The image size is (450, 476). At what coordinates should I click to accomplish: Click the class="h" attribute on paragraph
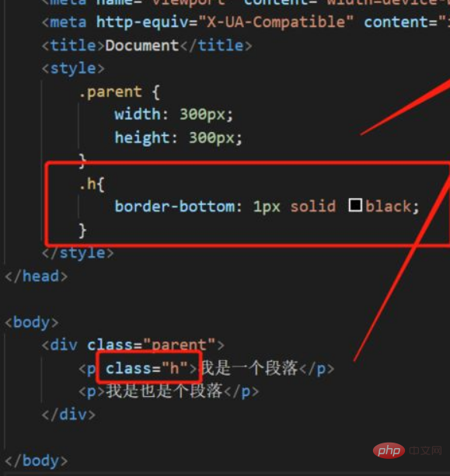pos(146,369)
